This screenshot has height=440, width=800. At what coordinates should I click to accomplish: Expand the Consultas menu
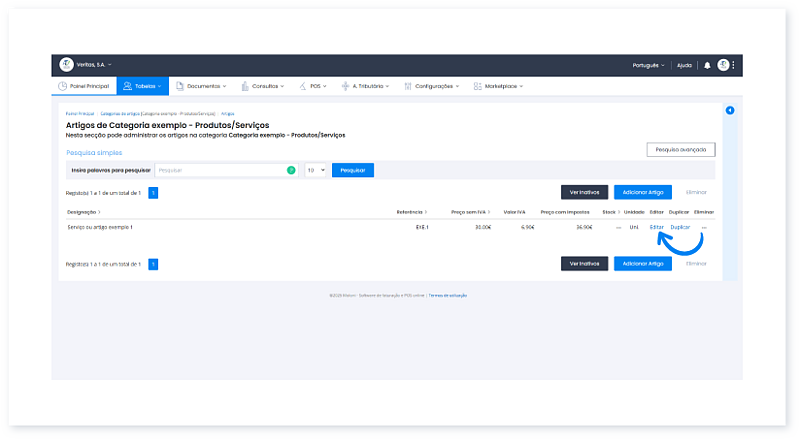(x=264, y=86)
